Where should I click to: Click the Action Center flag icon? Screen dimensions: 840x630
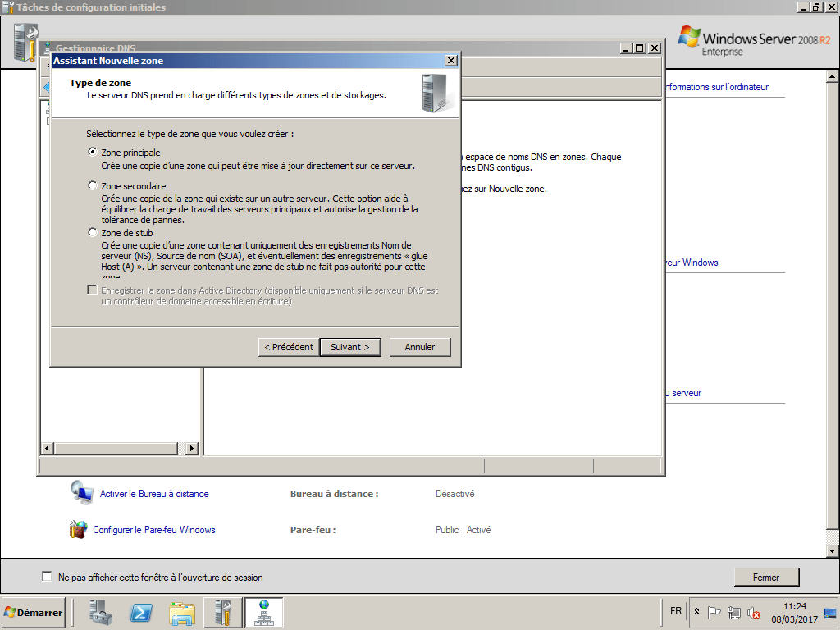pyautogui.click(x=714, y=612)
